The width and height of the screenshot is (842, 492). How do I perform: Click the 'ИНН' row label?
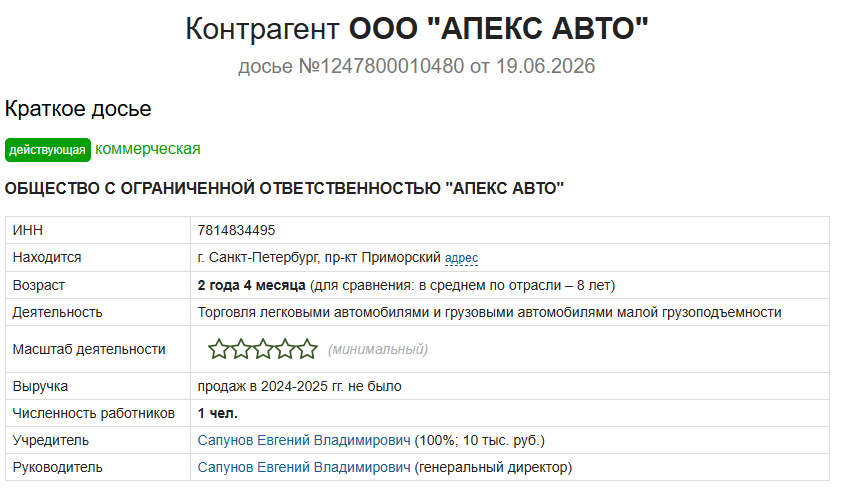point(28,230)
